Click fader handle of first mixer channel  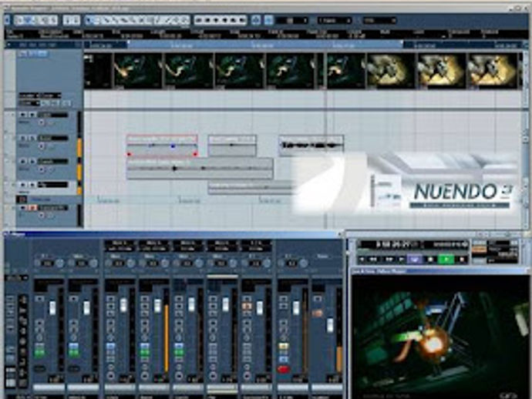click(x=52, y=308)
